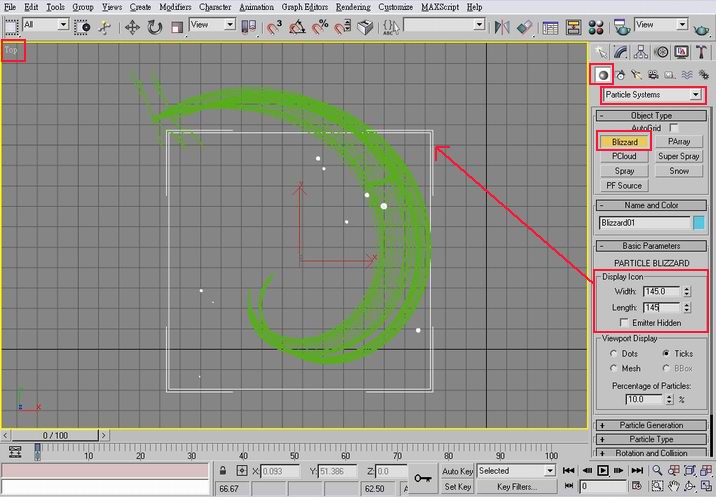The image size is (716, 497).
Task: Click the Align tool icon
Action: tap(525, 27)
